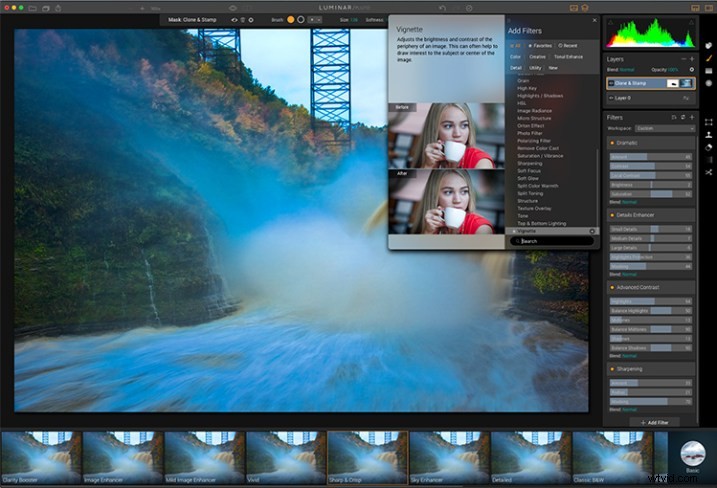717x488 pixels.
Task: Select the Utility filter category
Action: (x=535, y=68)
